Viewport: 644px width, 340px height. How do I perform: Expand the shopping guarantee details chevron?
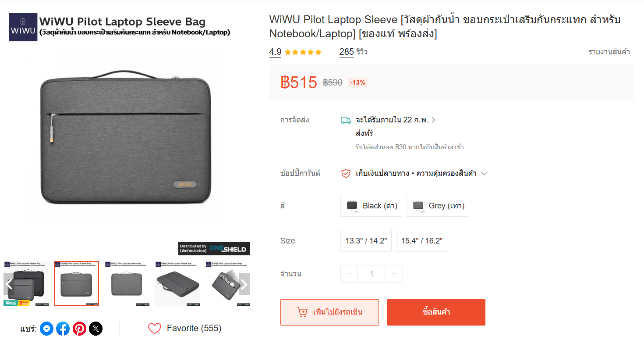[484, 174]
